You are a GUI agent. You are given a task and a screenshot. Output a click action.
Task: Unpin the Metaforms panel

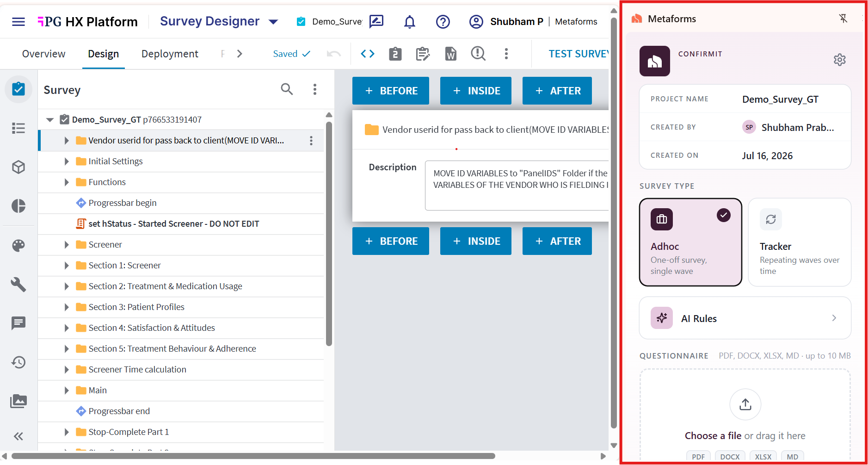843,19
